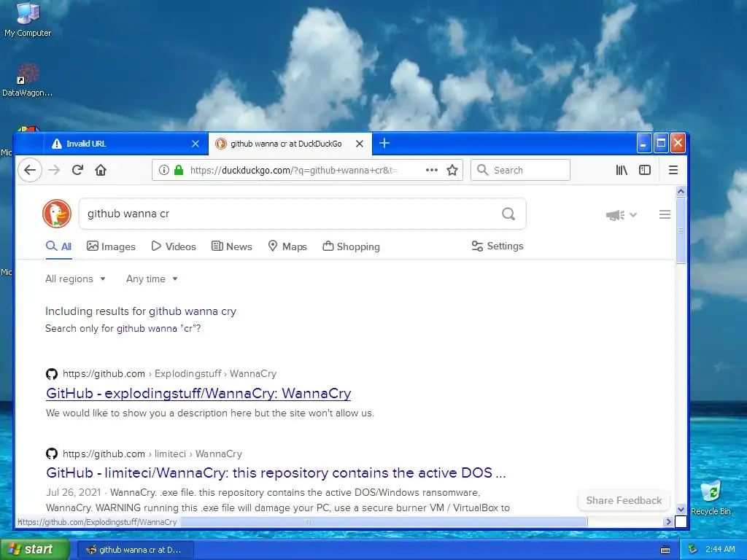The width and height of the screenshot is (747, 560).
Task: Open the Library icon in toolbar
Action: click(x=622, y=170)
